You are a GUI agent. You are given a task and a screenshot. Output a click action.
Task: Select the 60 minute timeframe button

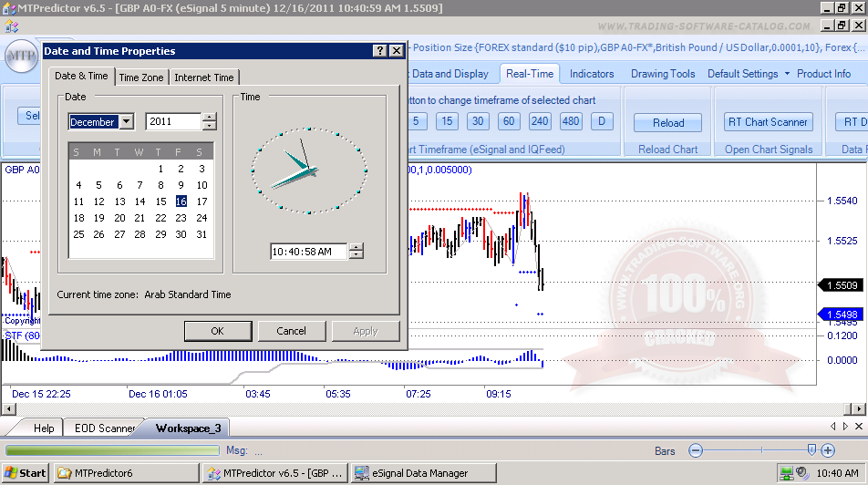[x=509, y=121]
